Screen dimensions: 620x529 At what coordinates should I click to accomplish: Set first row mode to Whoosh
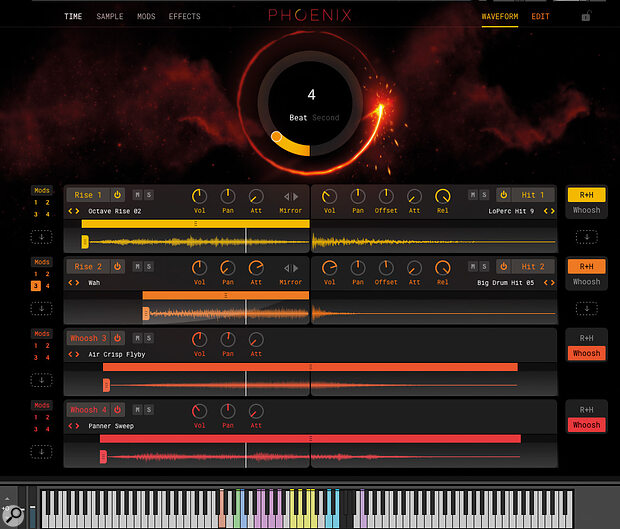point(586,210)
